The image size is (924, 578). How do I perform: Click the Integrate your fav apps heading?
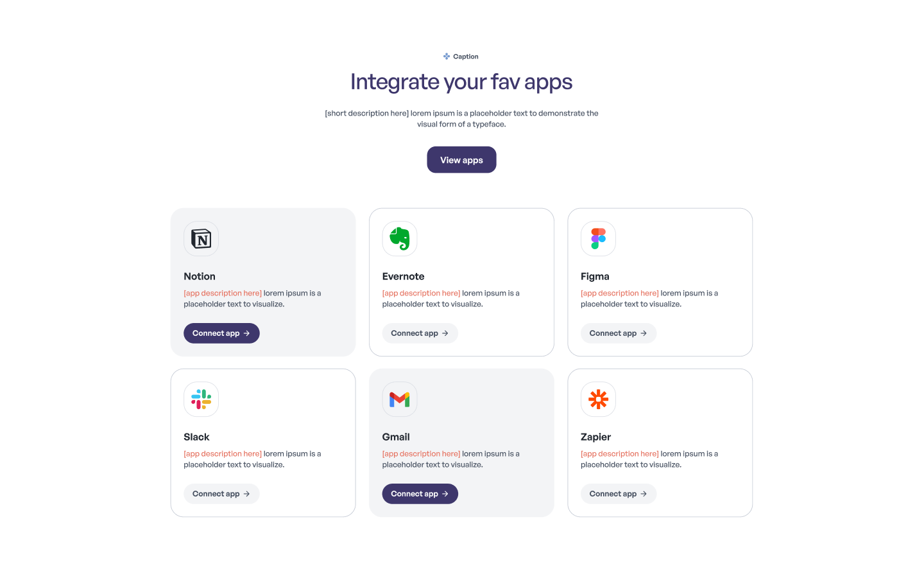461,82
